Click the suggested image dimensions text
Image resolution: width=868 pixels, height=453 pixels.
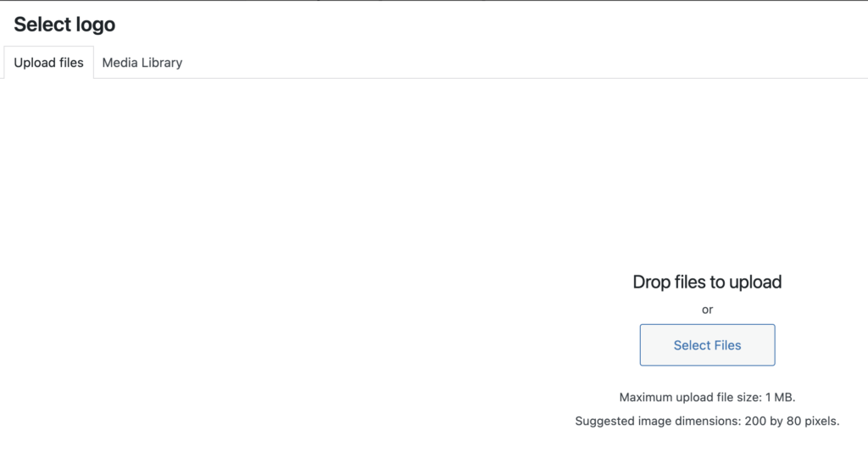pos(707,421)
